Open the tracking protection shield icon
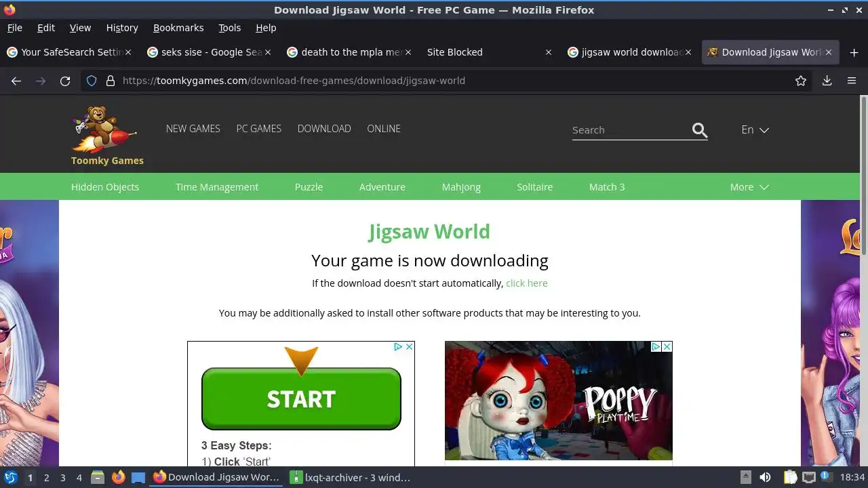Image resolution: width=868 pixels, height=488 pixels. point(93,81)
